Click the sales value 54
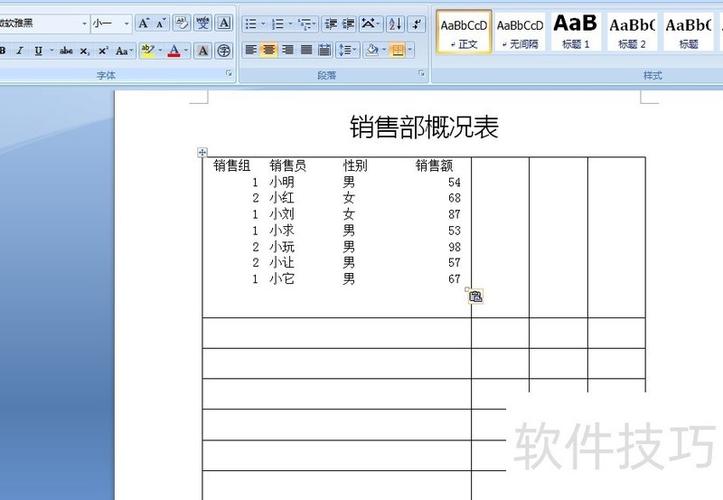Viewport: 723px width, 500px height. click(454, 182)
